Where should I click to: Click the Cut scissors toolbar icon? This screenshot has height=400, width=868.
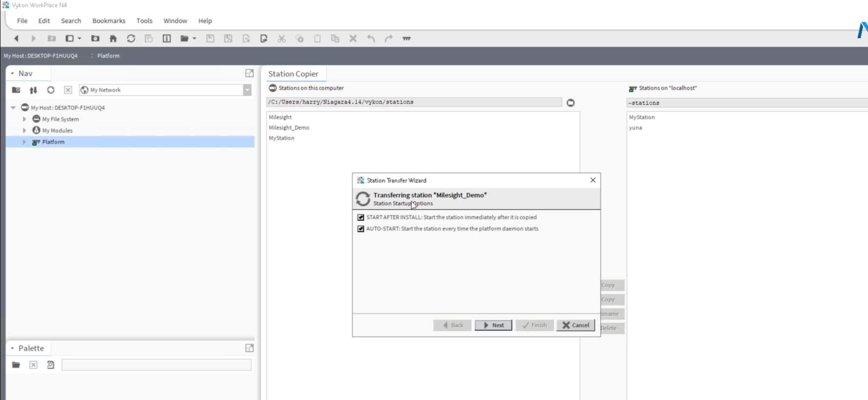point(282,39)
